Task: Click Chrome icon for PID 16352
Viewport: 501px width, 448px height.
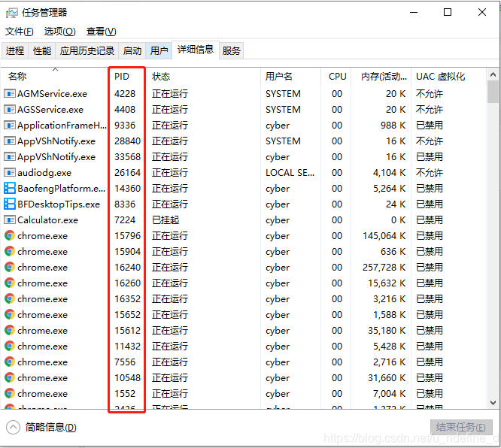Action: [x=10, y=299]
